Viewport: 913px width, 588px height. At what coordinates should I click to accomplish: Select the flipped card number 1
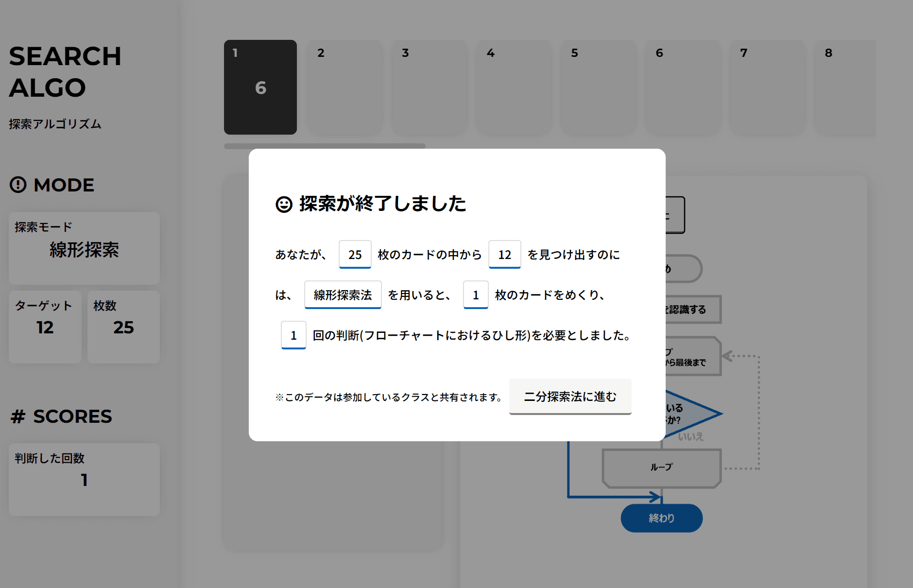point(260,87)
